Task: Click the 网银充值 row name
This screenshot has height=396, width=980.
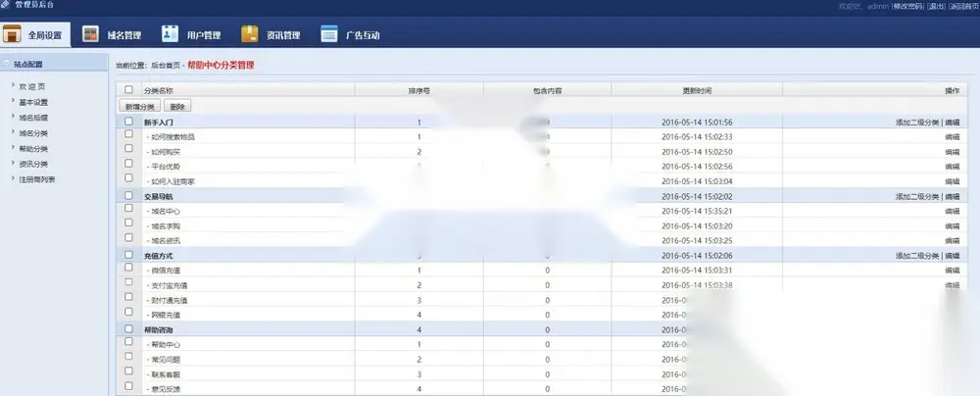Action: tap(164, 316)
